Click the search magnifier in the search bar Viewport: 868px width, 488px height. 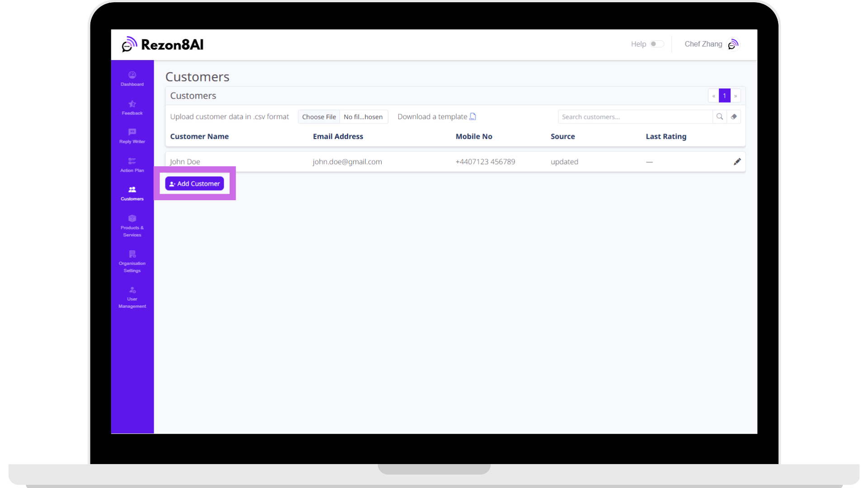click(x=720, y=117)
